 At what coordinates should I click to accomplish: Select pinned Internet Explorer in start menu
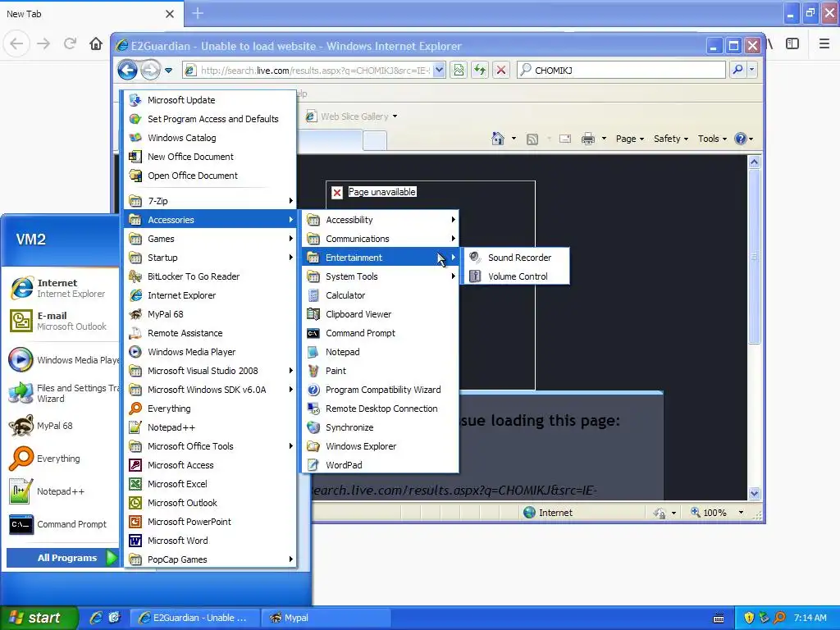tap(62, 288)
